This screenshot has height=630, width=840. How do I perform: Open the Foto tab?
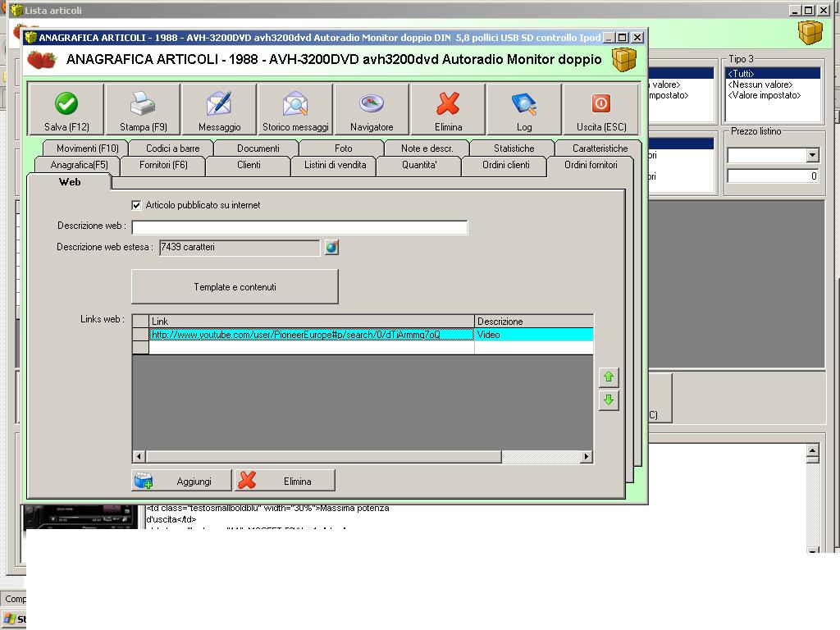(x=344, y=148)
